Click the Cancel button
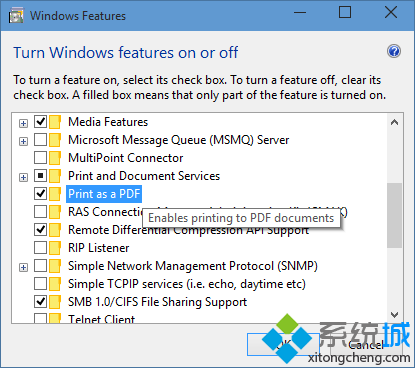Viewport: 415px width, 368px height. click(366, 345)
